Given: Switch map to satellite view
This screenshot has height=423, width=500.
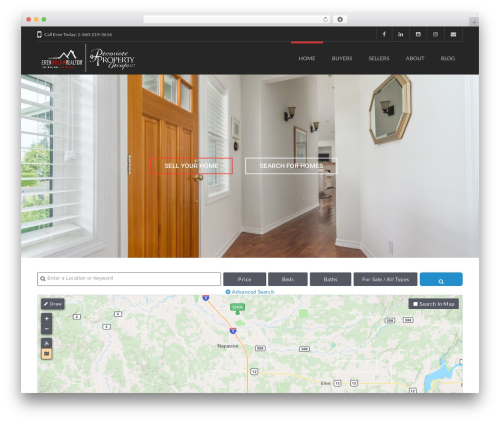Looking at the screenshot, I should [x=47, y=343].
